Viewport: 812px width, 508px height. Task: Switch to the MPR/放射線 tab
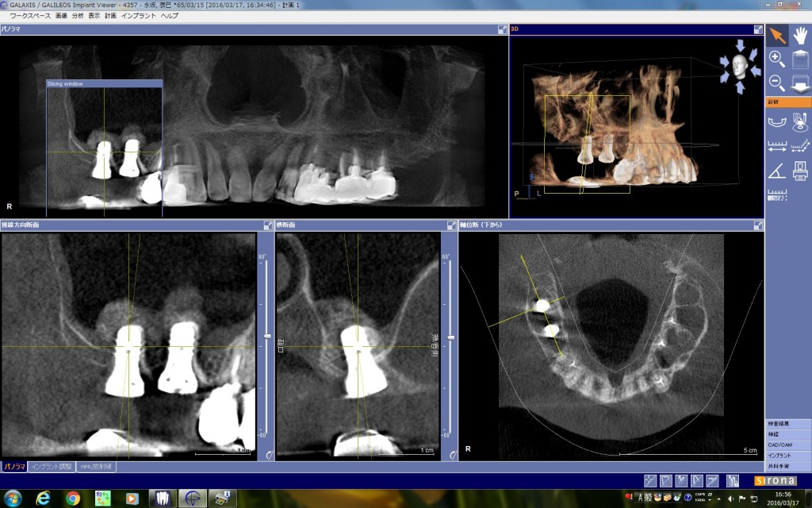pyautogui.click(x=96, y=467)
